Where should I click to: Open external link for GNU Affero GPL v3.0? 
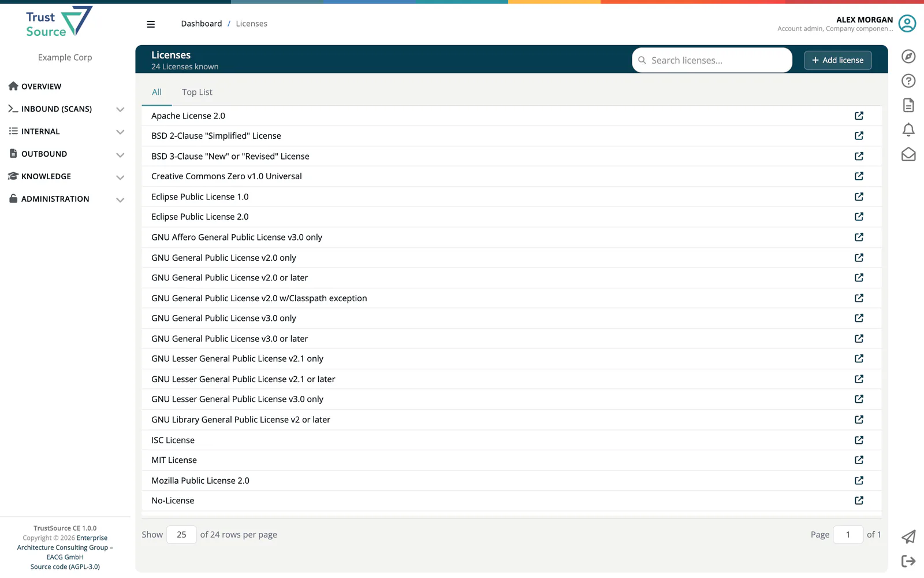click(859, 238)
